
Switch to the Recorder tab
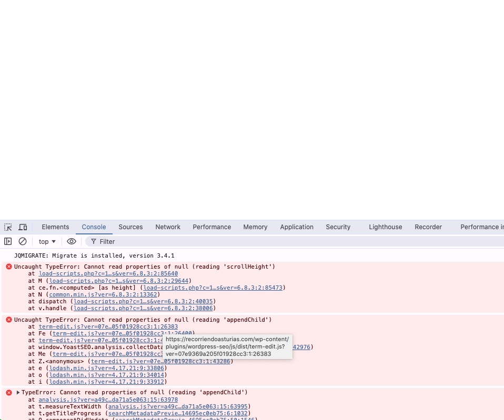coord(428,227)
